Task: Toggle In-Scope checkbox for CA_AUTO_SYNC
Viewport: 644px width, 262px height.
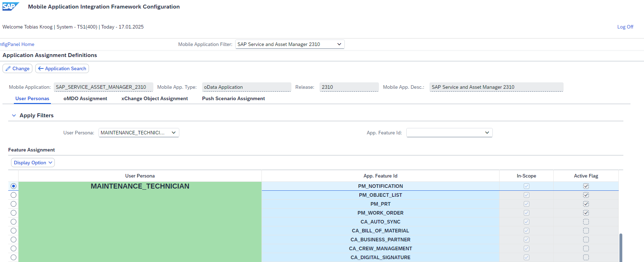Action: [527, 222]
